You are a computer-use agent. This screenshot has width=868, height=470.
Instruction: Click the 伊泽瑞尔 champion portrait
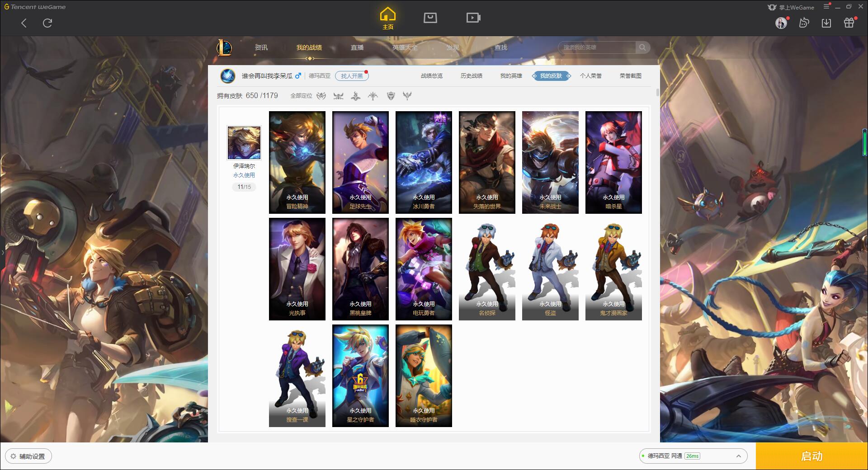(x=244, y=143)
